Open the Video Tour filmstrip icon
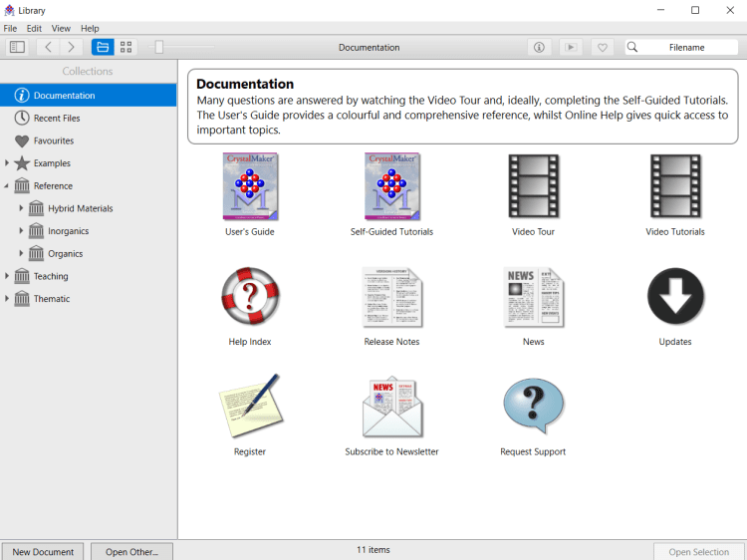747x560 pixels. click(533, 186)
